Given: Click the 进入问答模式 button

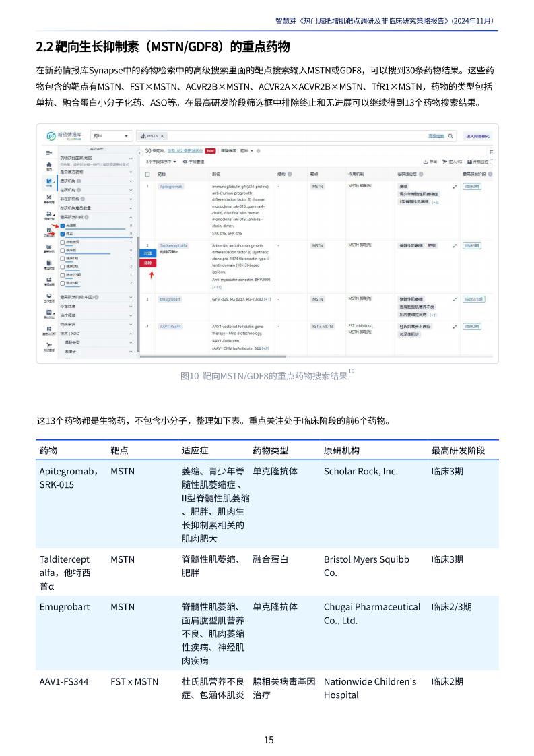Looking at the screenshot, I should coord(477,137).
